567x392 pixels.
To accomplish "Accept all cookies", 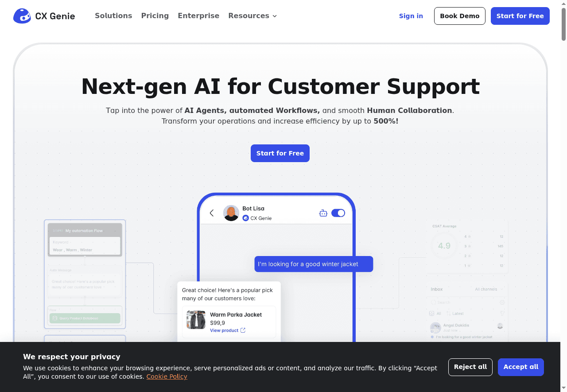I will (520, 367).
